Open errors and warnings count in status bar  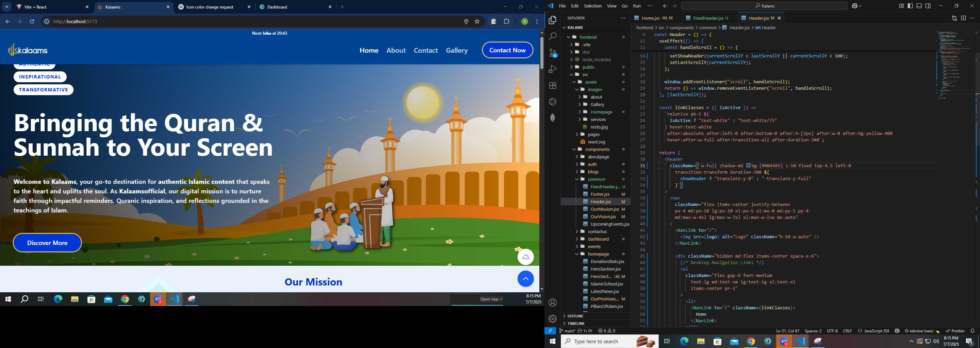607,331
